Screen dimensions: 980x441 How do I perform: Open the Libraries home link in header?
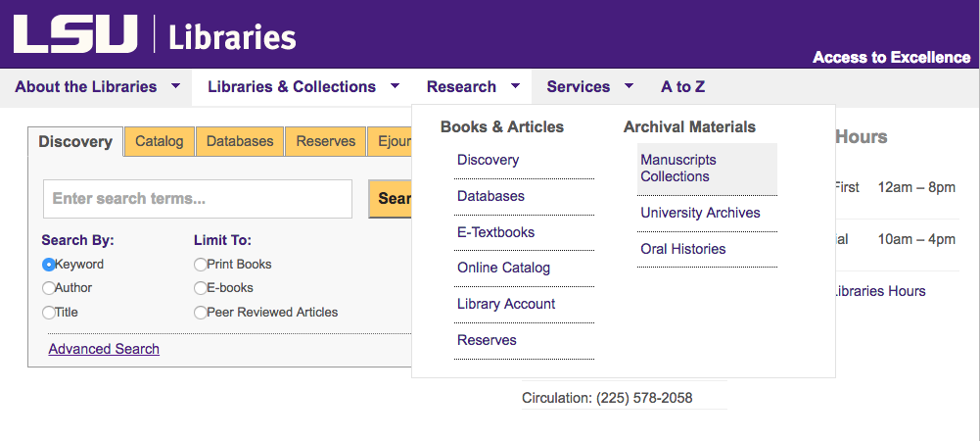[232, 37]
